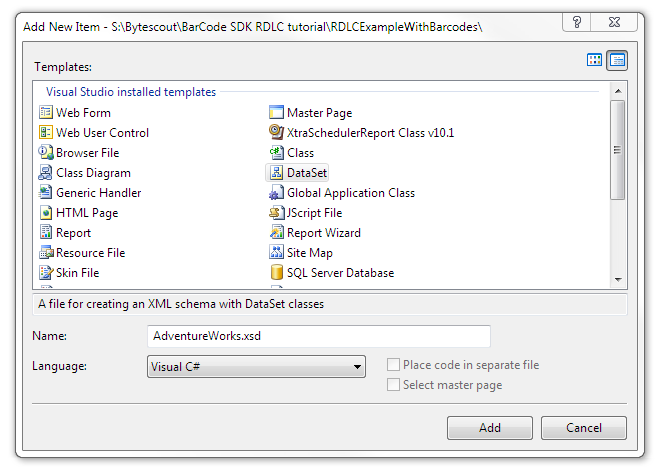Open the Language dropdown showing Visual C#
Viewport: 657px width, 469px height.
click(x=256, y=367)
